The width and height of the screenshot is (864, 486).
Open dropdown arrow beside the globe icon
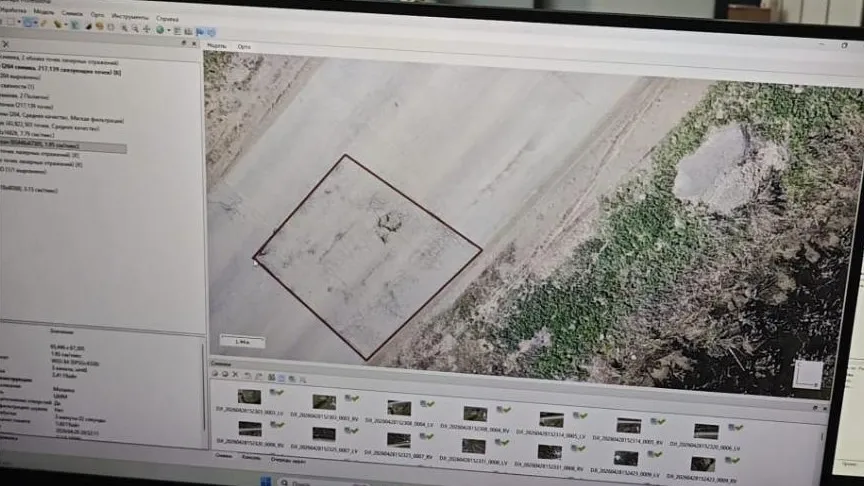(167, 30)
